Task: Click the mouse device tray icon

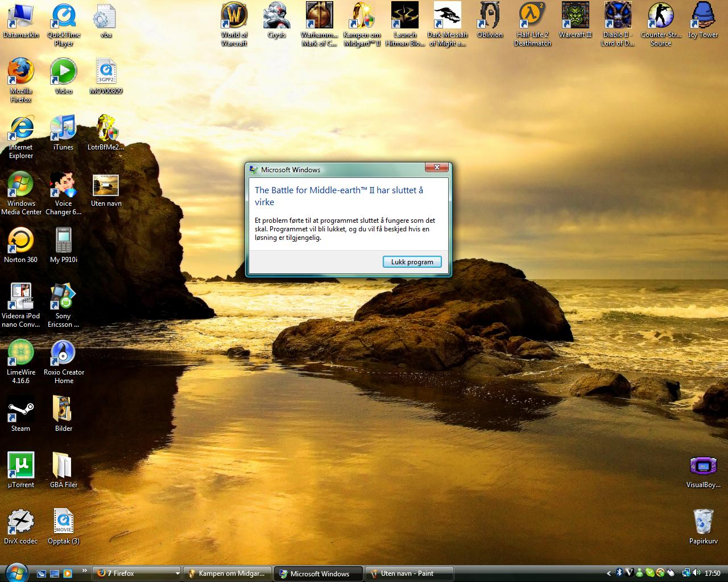Action: pos(671,573)
